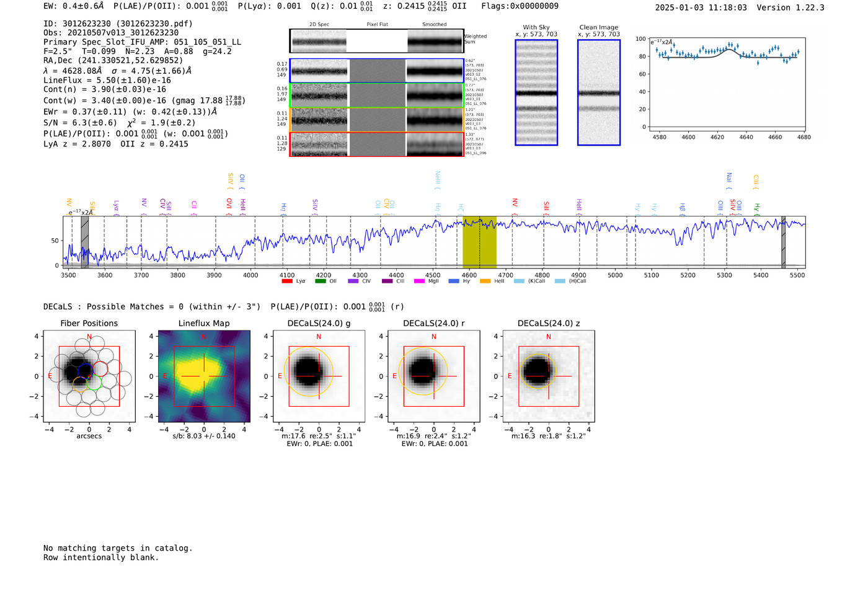Click the (K)CaII legend swatch
868x591 pixels.
click(x=519, y=282)
